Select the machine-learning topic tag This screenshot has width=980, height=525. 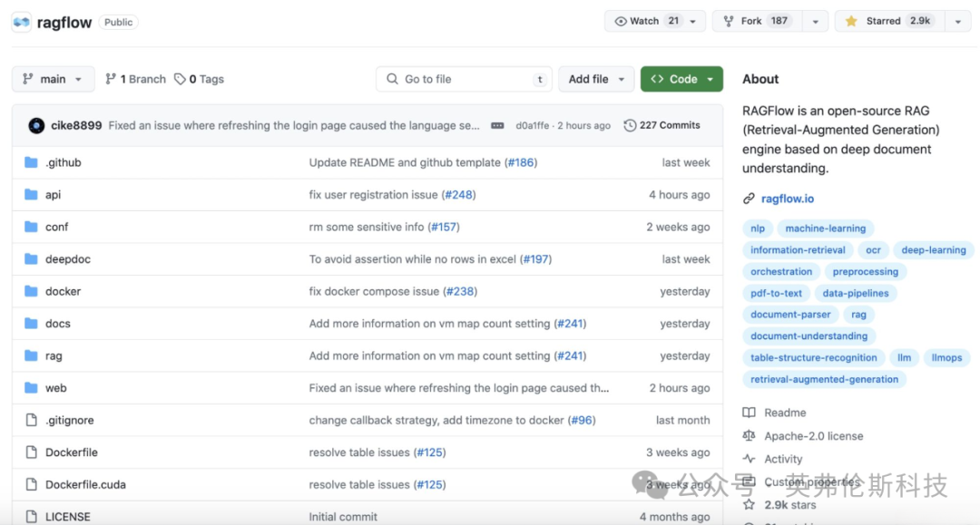pos(826,228)
